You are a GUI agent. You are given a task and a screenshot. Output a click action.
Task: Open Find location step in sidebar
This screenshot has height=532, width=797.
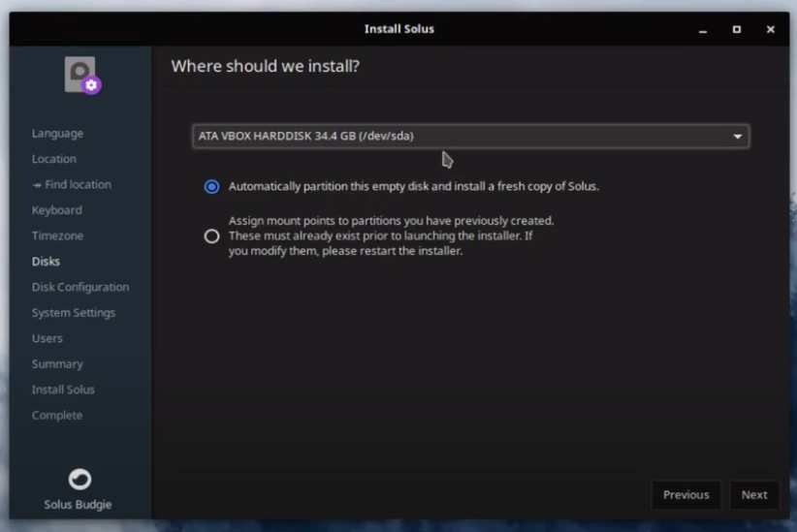coord(72,184)
